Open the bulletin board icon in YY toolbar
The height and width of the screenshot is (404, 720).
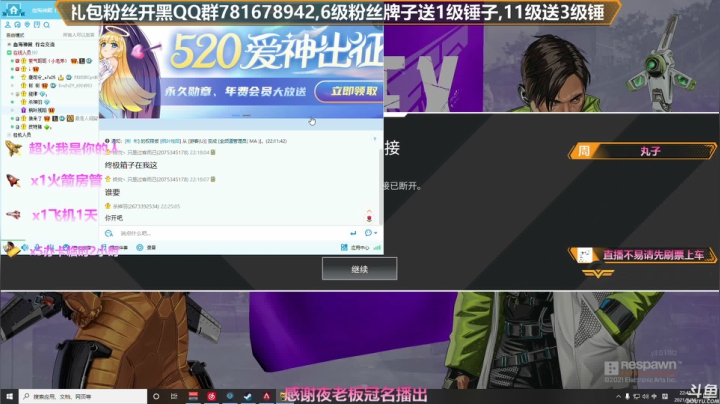coord(37,25)
